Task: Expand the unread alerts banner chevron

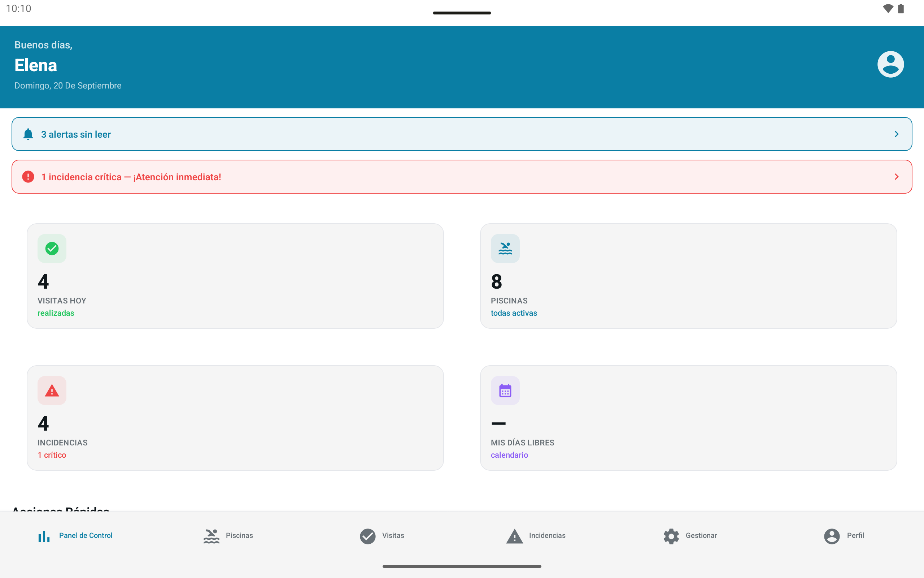Action: 897,134
